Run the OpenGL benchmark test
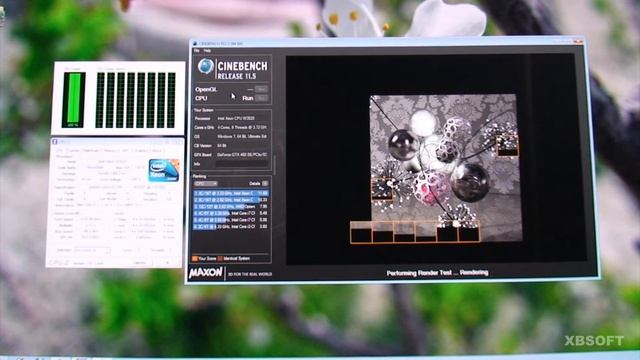This screenshot has width=640, height=360. click(x=261, y=89)
